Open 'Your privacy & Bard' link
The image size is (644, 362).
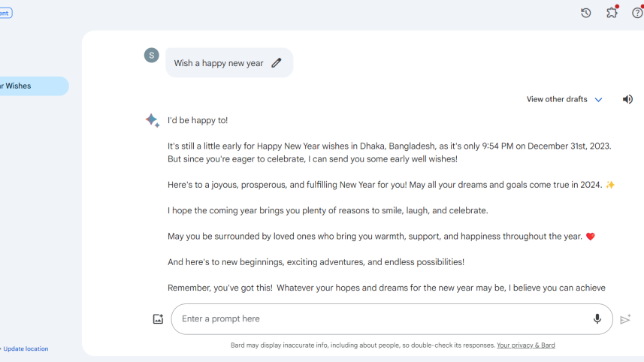tap(525, 345)
